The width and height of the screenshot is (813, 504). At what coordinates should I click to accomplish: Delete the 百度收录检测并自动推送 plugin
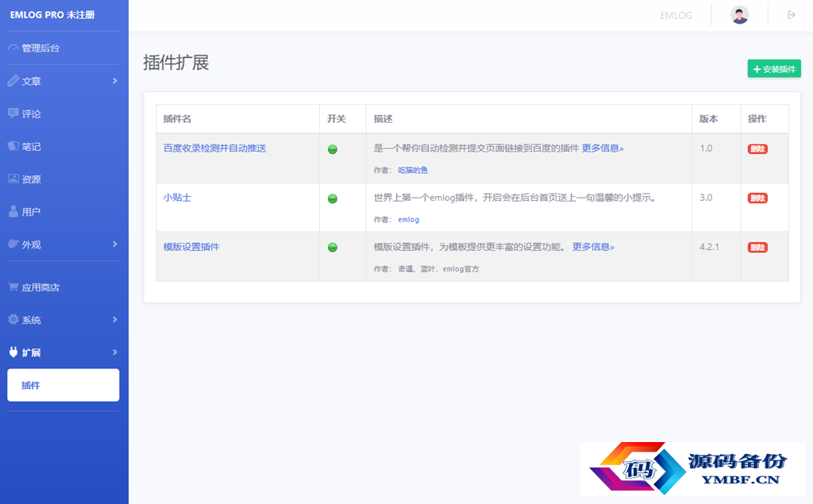coord(757,148)
